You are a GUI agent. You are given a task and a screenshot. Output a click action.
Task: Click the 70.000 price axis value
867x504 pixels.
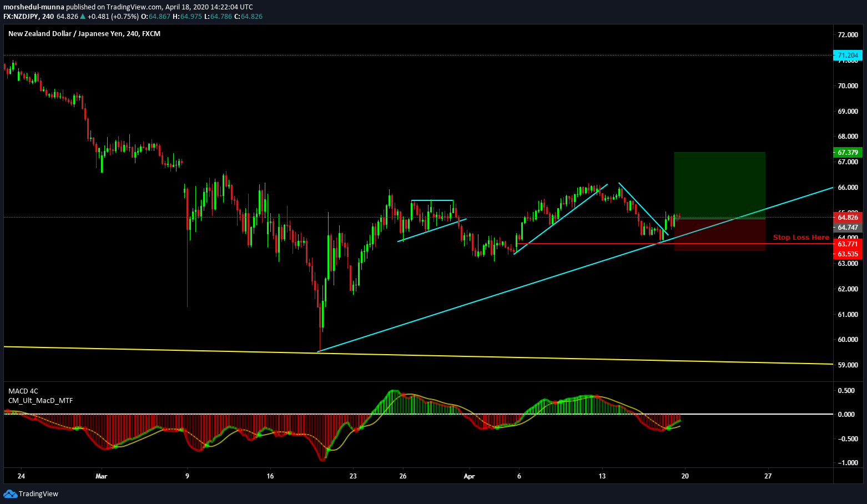(x=848, y=86)
